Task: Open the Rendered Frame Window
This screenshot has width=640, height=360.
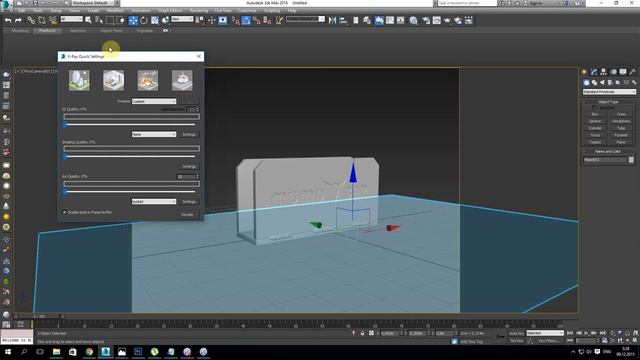Action: click(436, 20)
